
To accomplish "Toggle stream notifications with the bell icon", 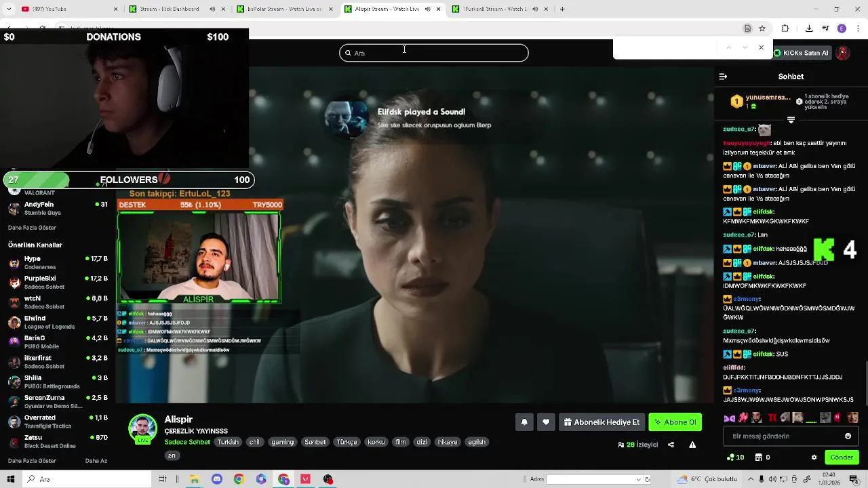I will [524, 422].
